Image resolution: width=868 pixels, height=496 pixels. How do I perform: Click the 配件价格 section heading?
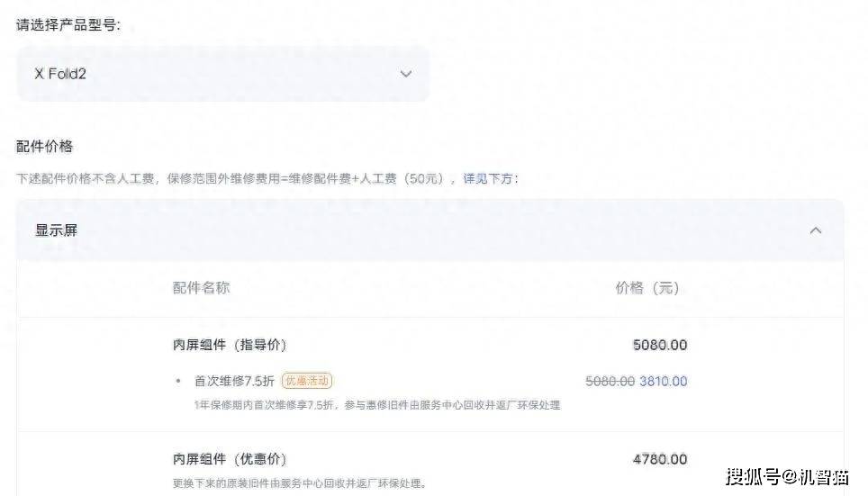pyautogui.click(x=44, y=146)
